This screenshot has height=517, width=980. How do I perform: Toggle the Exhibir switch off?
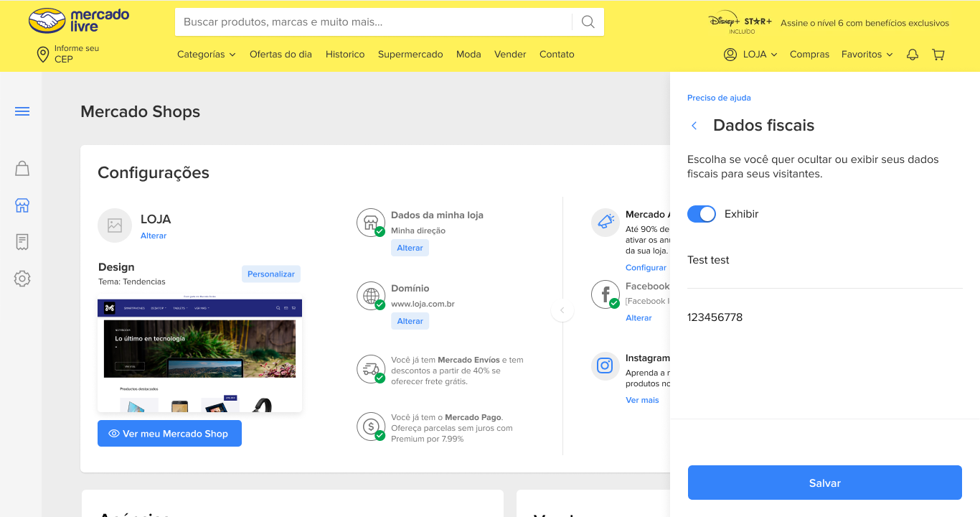(702, 214)
